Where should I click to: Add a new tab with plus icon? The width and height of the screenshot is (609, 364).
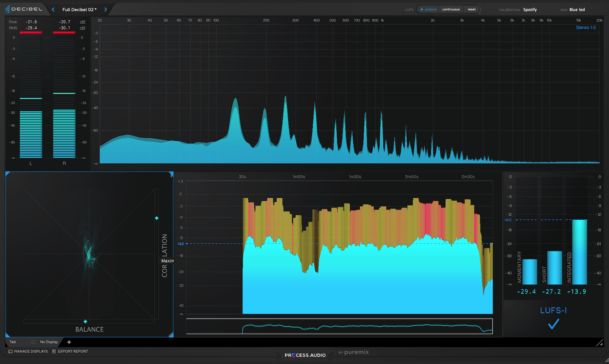pyautogui.click(x=69, y=342)
